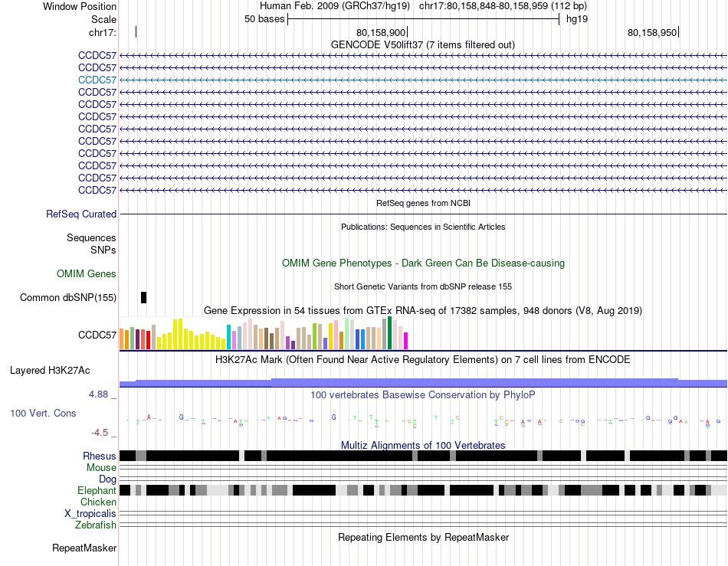Click the Elephant alignment block row
This screenshot has height=566, width=728.
(x=424, y=490)
